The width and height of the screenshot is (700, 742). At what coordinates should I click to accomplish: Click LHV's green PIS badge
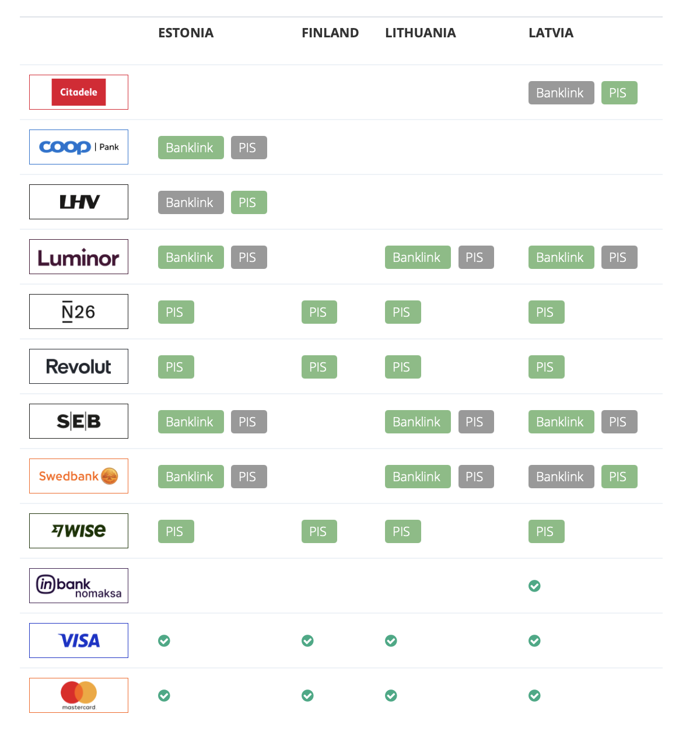click(x=249, y=202)
